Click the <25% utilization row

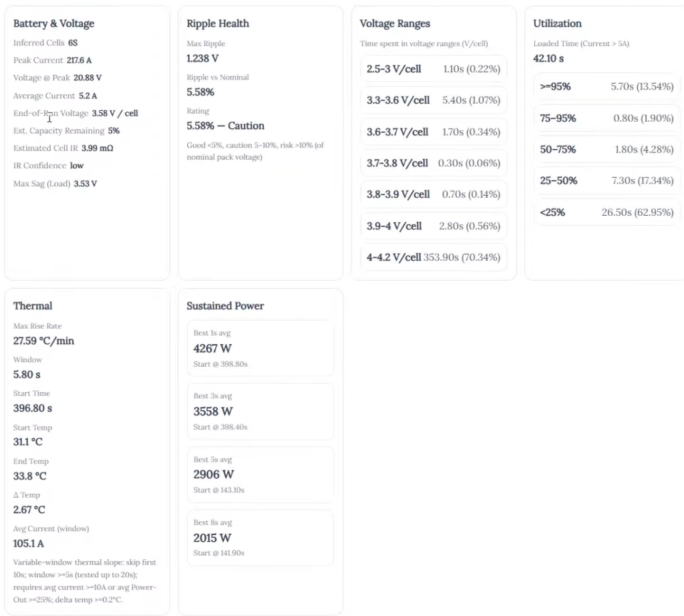pos(607,212)
